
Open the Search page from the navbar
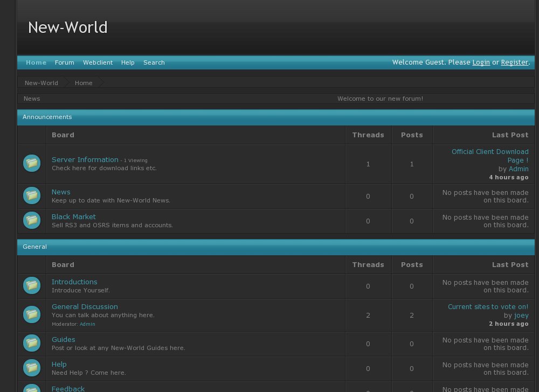click(x=154, y=62)
